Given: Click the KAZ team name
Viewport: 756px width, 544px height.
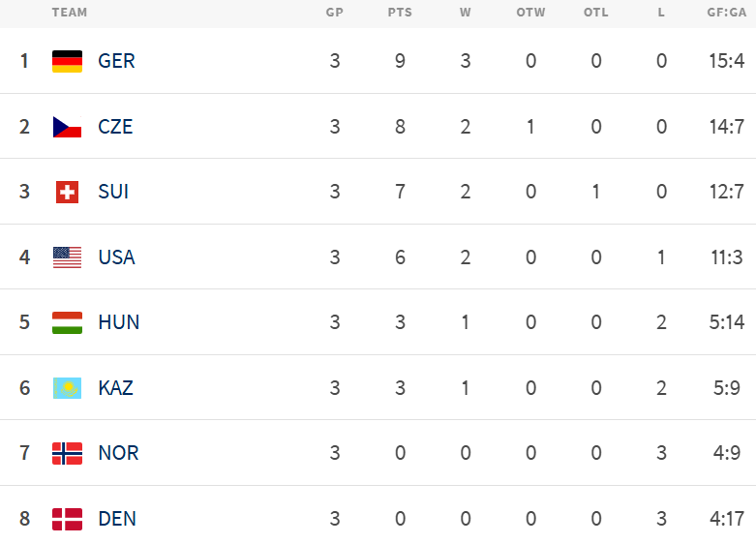Looking at the screenshot, I should pos(115,388).
